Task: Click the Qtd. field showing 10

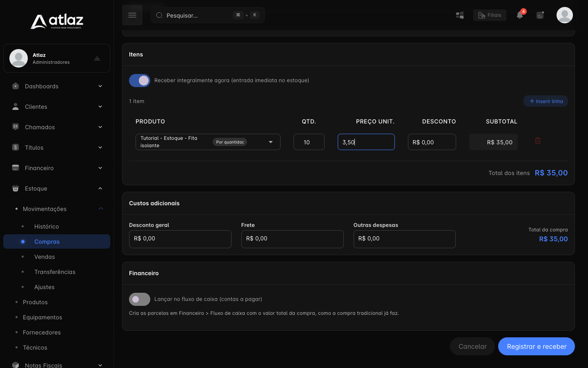Action: [x=309, y=142]
